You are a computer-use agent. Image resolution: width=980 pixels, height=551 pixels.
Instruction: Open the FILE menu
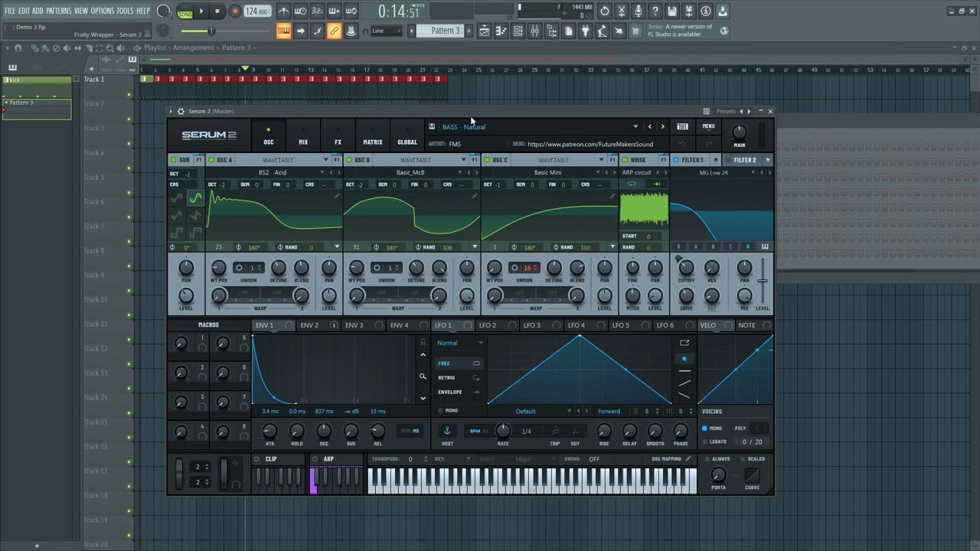tap(10, 11)
